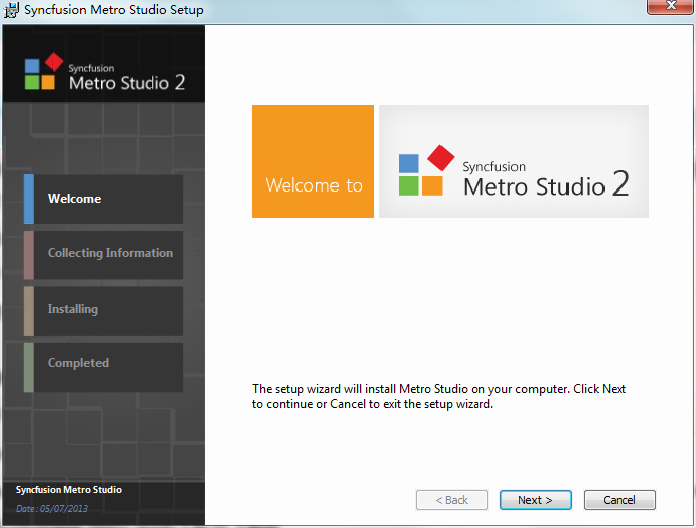Image resolution: width=696 pixels, height=528 pixels.
Task: Click the Cancel button
Action: (619, 500)
